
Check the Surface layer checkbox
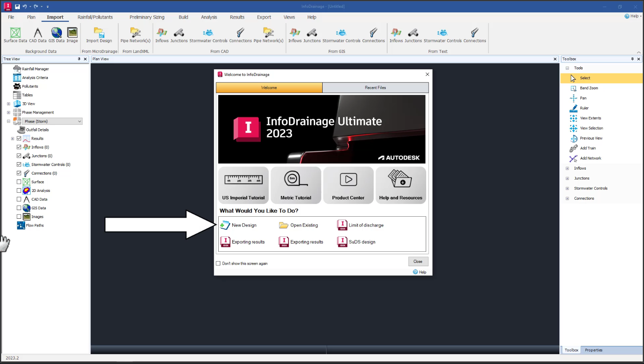pos(19,182)
